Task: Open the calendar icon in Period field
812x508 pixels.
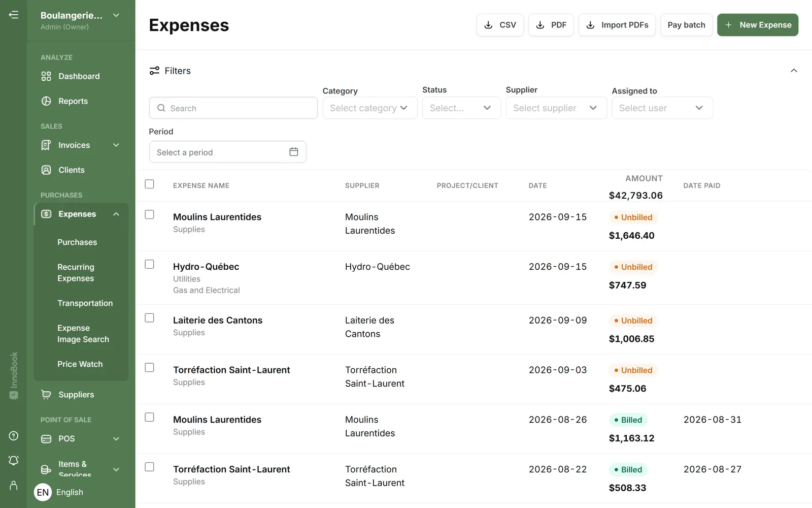Action: (293, 152)
